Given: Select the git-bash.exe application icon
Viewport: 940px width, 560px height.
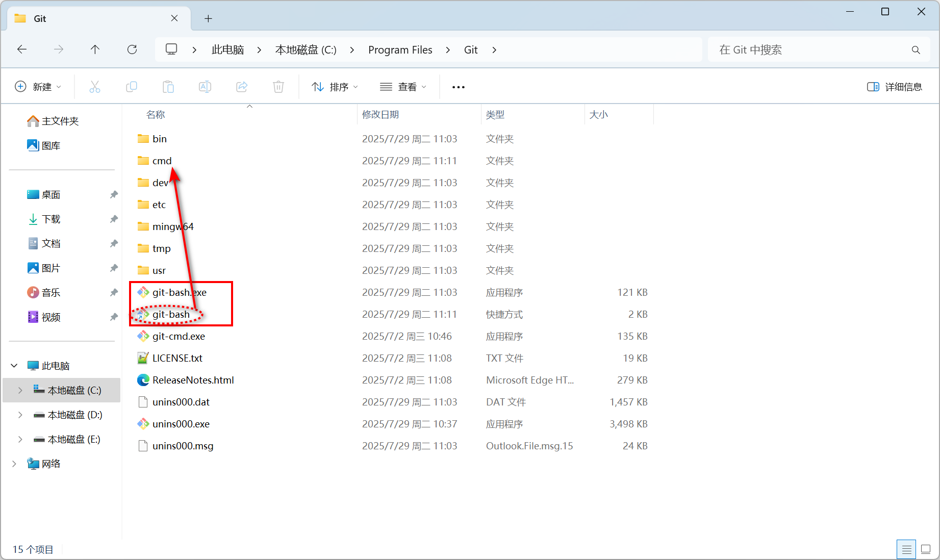Looking at the screenshot, I should 143,292.
